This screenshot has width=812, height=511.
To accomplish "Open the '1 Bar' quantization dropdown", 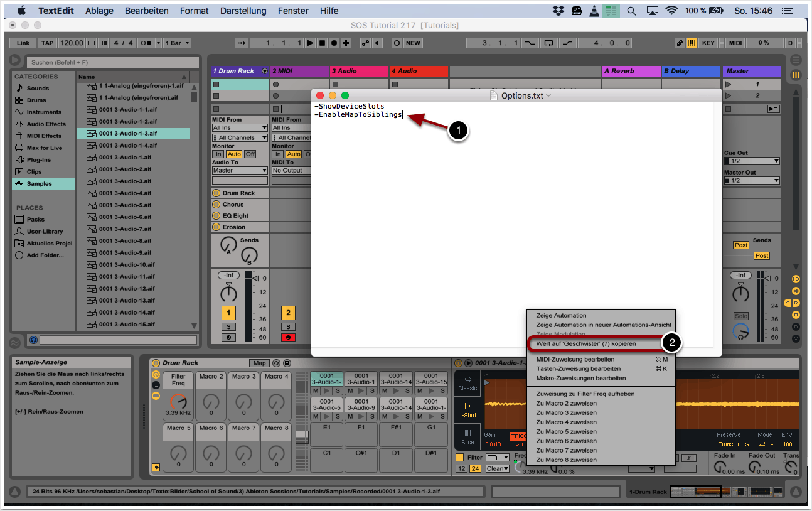I will pos(177,43).
